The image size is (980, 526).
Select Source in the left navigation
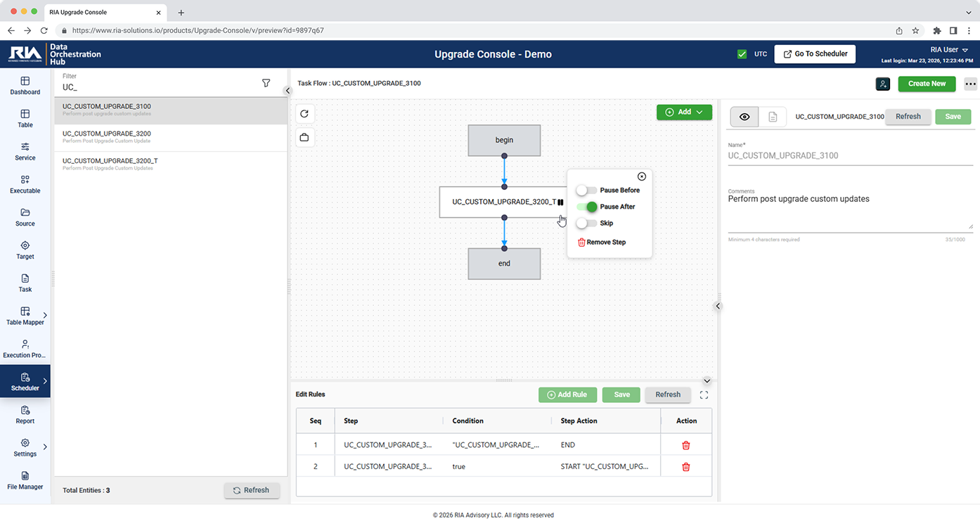coord(25,218)
